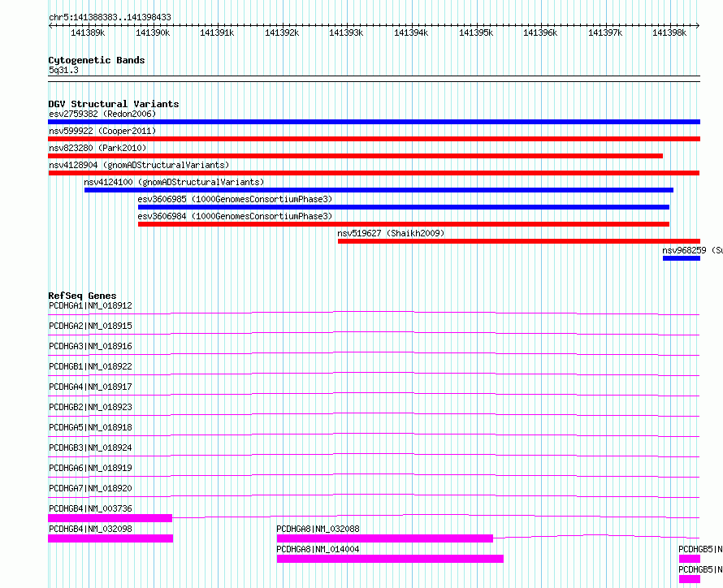
Task: Click the PCDHGB2|NM_018923 transcript label
Action: [90, 407]
